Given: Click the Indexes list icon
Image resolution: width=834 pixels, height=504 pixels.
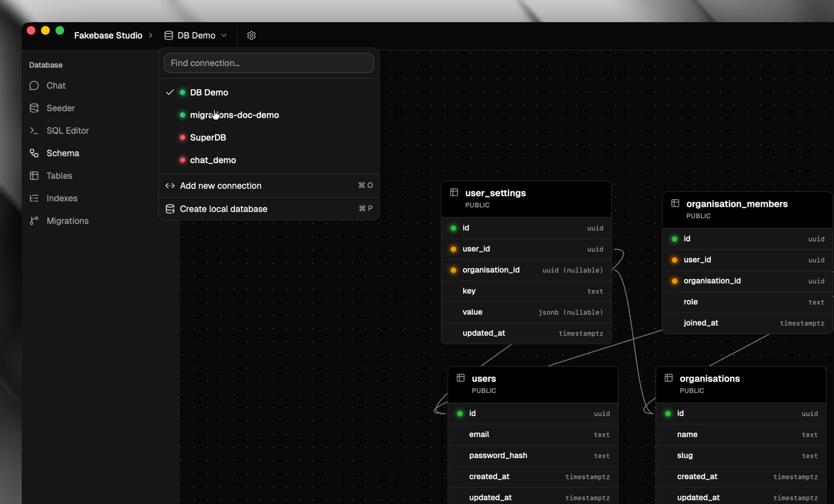Looking at the screenshot, I should click(x=34, y=198).
